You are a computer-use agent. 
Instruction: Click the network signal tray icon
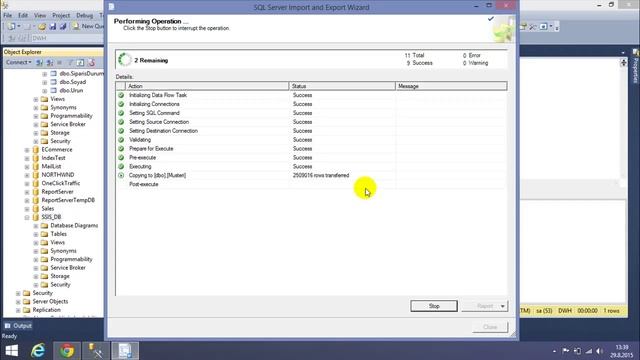[589, 351]
